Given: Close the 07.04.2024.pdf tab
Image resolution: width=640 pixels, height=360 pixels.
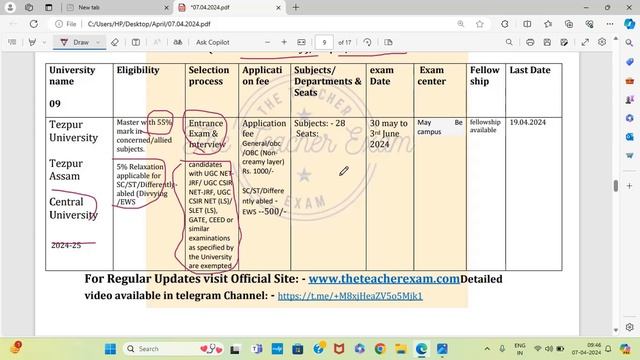Looking at the screenshot, I should coord(278,8).
